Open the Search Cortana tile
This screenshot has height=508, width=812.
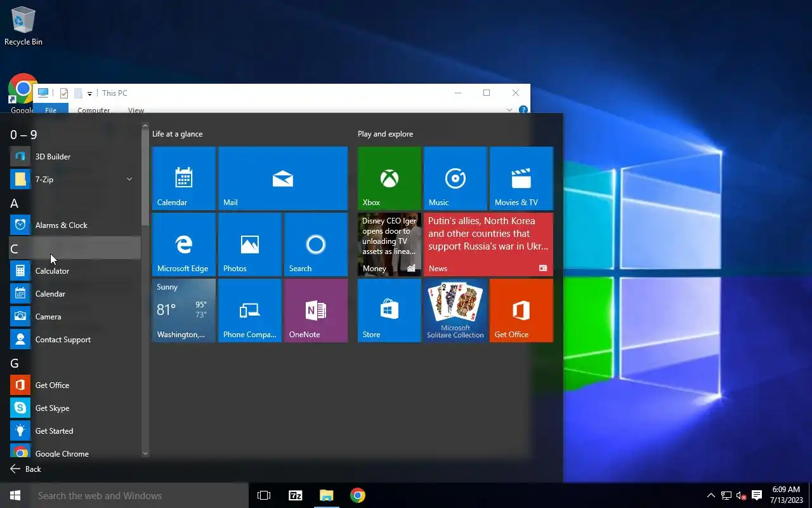[x=316, y=244]
